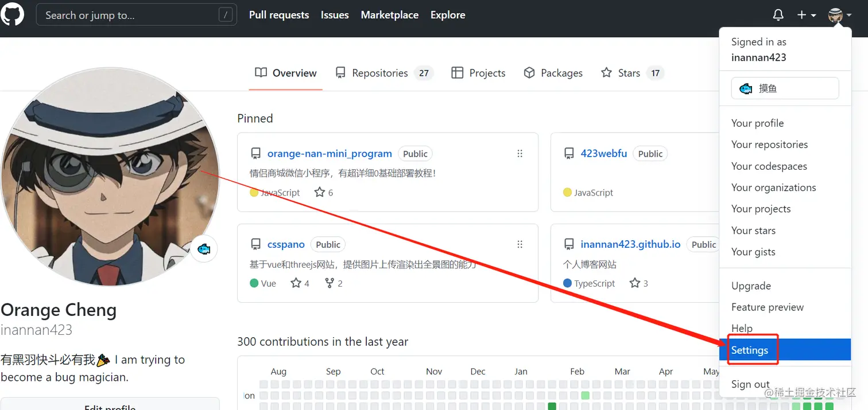
Task: Grab the drag handle on csspano card
Action: 520,244
